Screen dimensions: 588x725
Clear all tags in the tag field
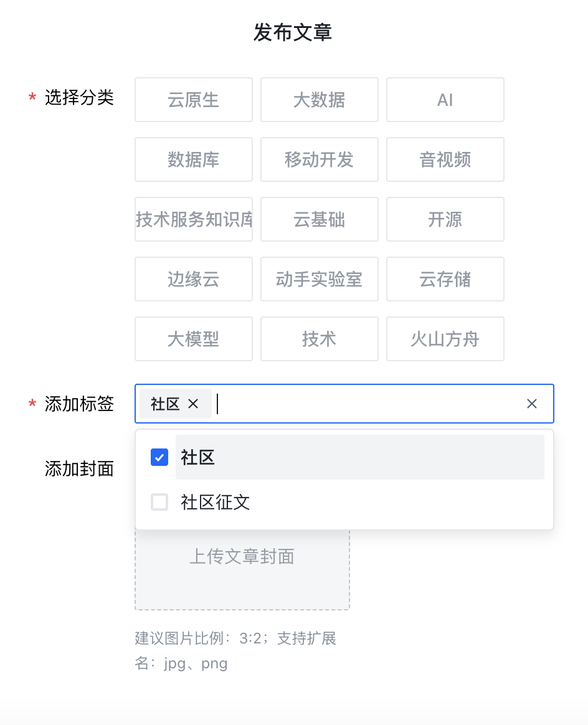[531, 404]
